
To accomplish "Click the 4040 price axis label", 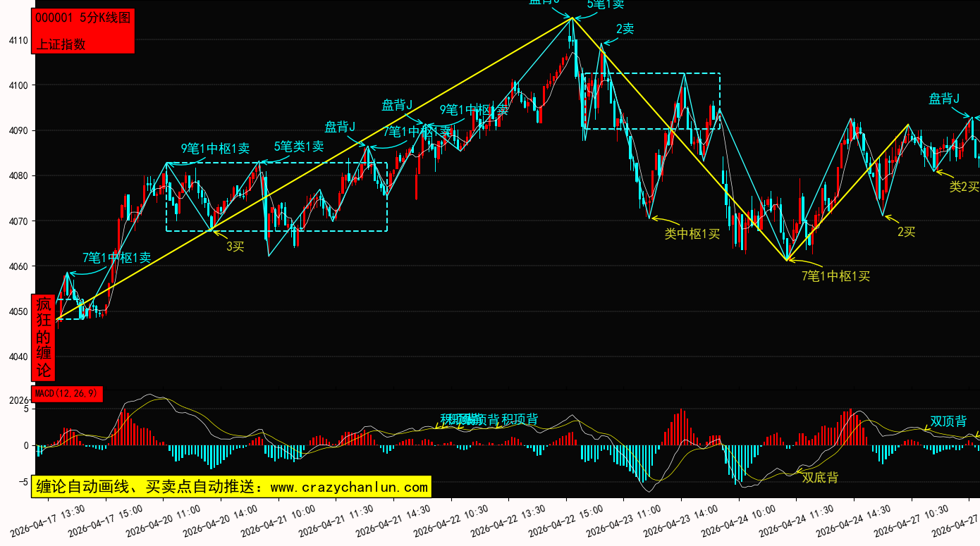I will [x=18, y=356].
